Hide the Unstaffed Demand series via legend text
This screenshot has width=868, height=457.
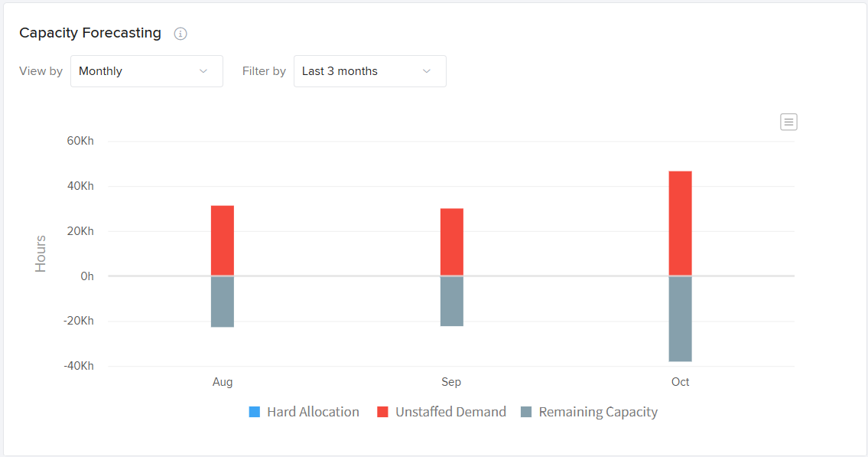coord(450,412)
